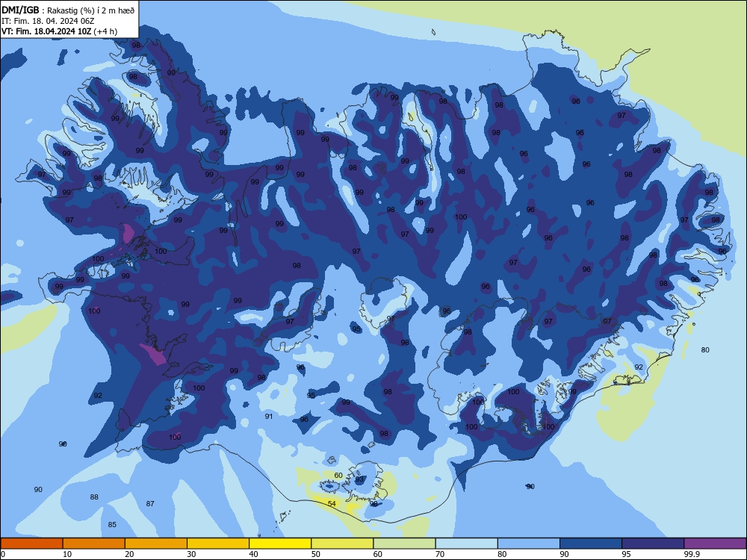Click the legend tick label '50'
747x560 pixels.
click(316, 554)
